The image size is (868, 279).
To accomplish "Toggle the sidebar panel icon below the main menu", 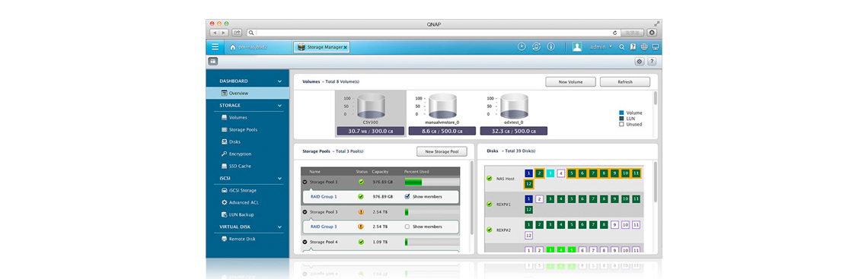I will click(x=212, y=62).
